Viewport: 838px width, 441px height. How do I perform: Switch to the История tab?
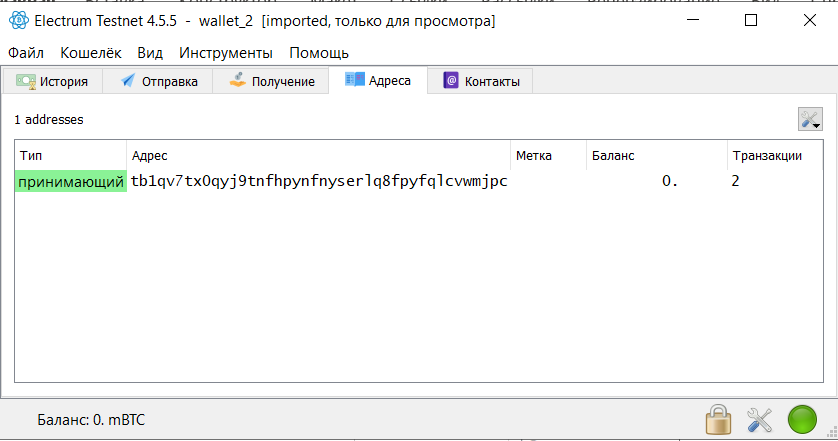(52, 81)
